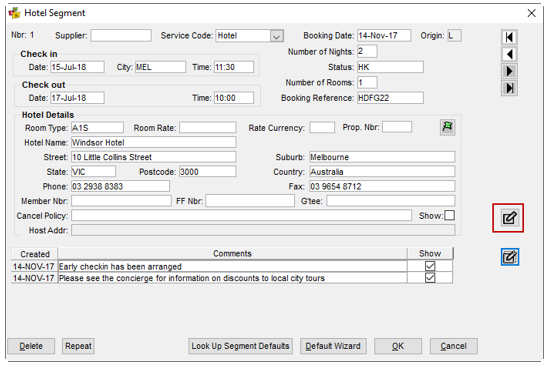Click the Check in Time field 11:30
The image size is (545, 367).
coord(234,67)
